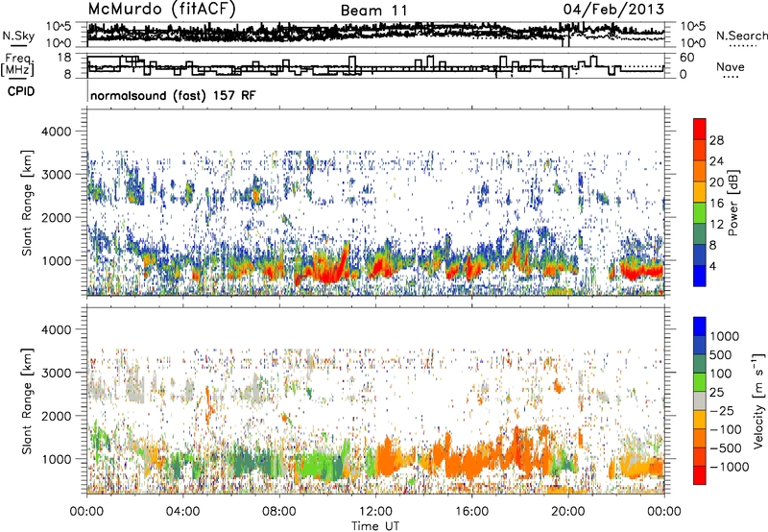Click the Freq. [MHz] axis label
Image resolution: width=768 pixels, height=532 pixels.
tap(18, 64)
